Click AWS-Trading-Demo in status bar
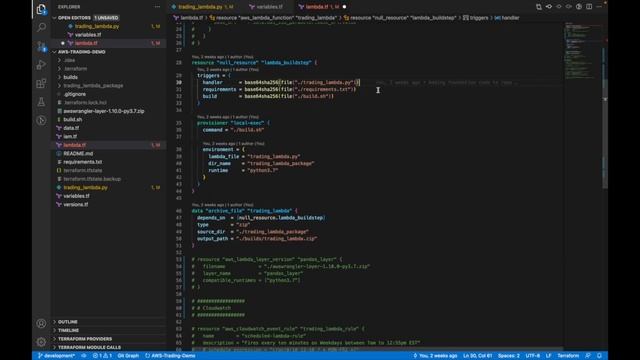The image size is (640, 360). tap(170, 356)
